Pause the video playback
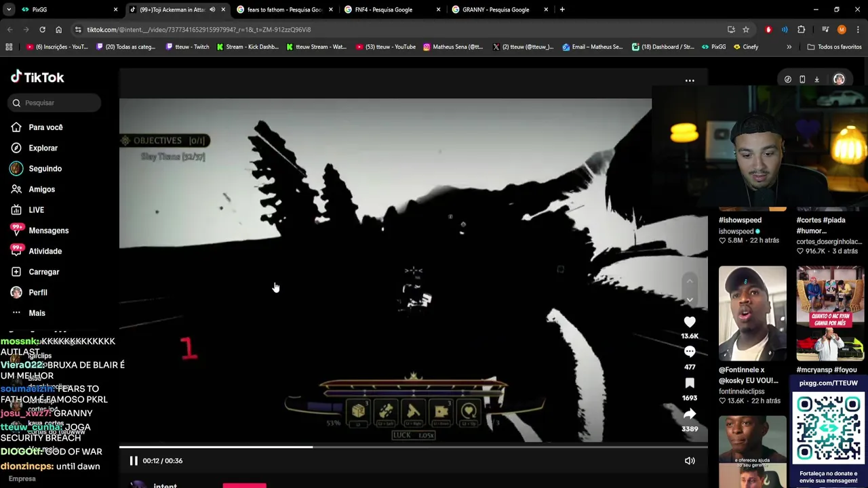The image size is (868, 488). click(134, 461)
